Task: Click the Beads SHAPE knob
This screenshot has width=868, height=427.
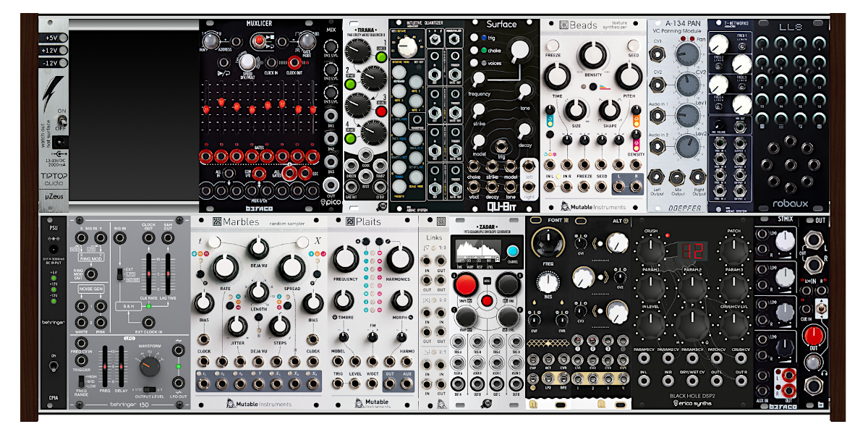Action: (x=610, y=111)
